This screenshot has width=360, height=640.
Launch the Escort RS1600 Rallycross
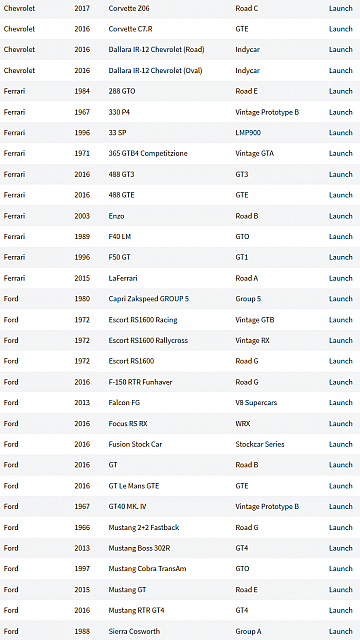pos(340,340)
